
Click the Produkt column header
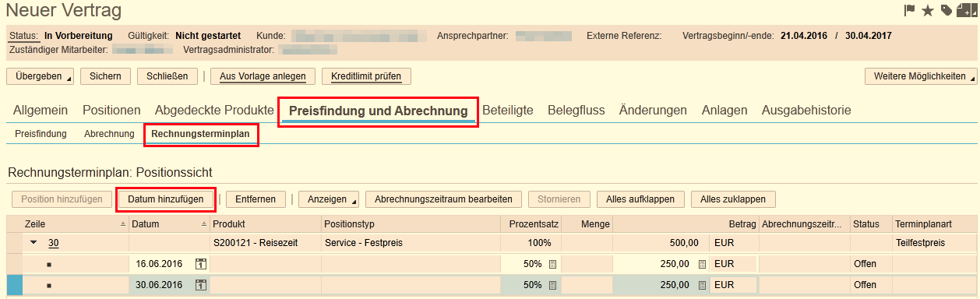[266, 224]
